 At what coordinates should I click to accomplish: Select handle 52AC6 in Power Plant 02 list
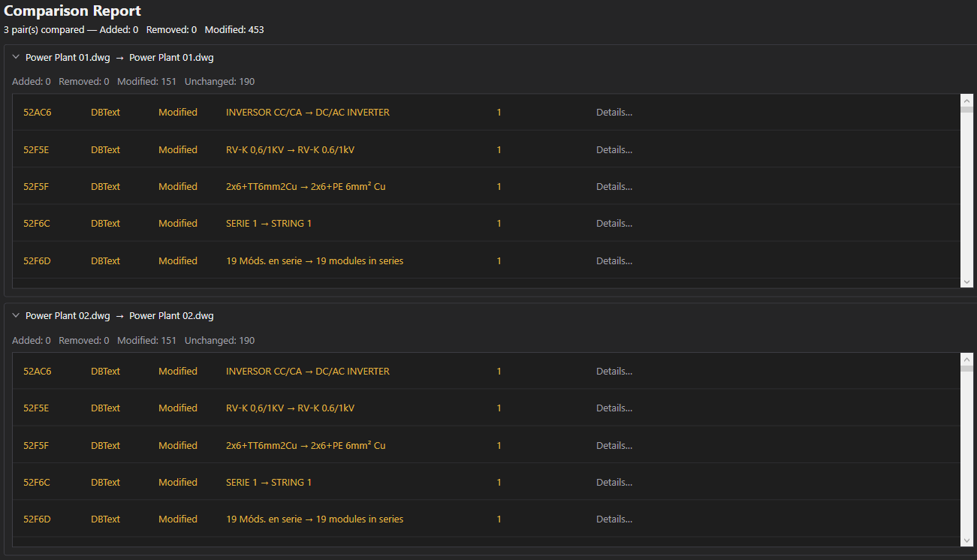coord(38,371)
